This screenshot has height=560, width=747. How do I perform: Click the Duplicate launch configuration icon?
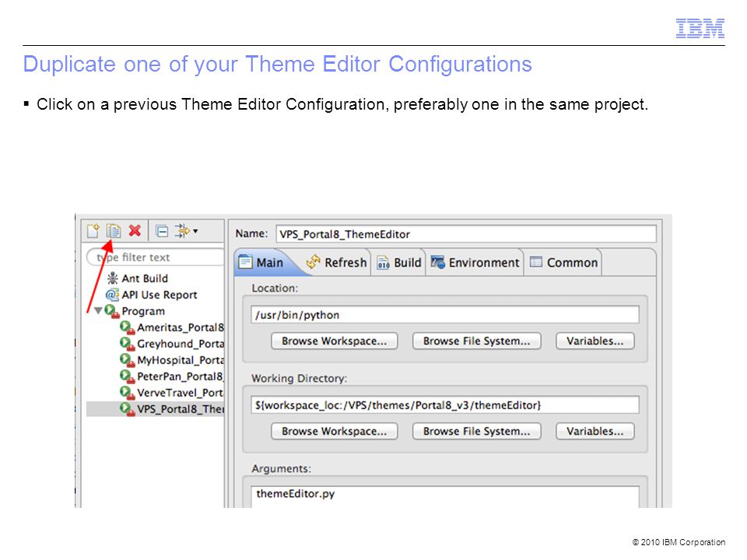[x=114, y=231]
